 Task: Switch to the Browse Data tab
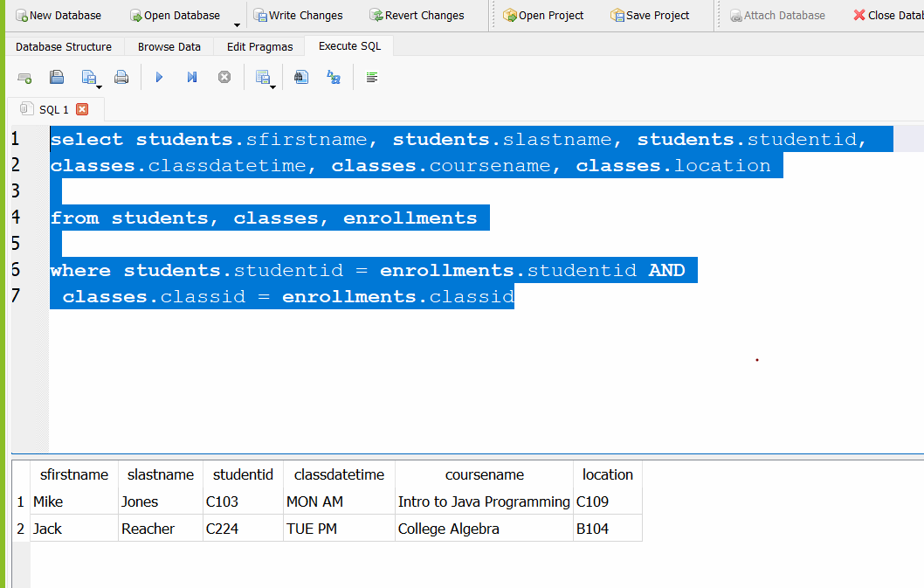[x=169, y=46]
